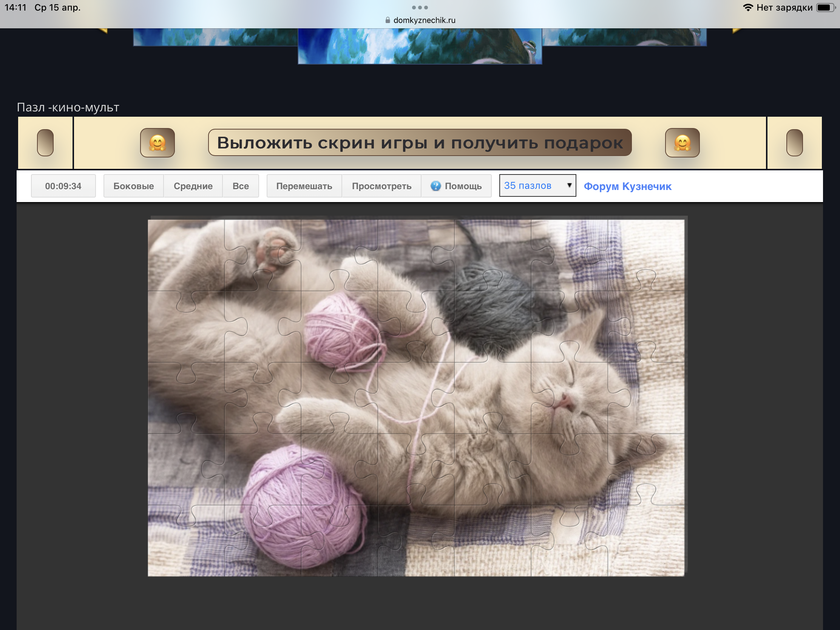Image resolution: width=840 pixels, height=630 pixels.
Task: Tap the three dots above the address bar
Action: click(x=420, y=8)
